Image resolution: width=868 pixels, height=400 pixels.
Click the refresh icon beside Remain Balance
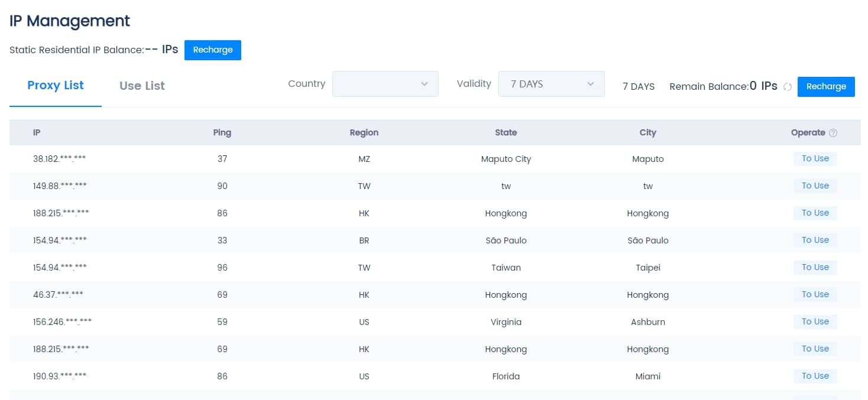tap(787, 87)
